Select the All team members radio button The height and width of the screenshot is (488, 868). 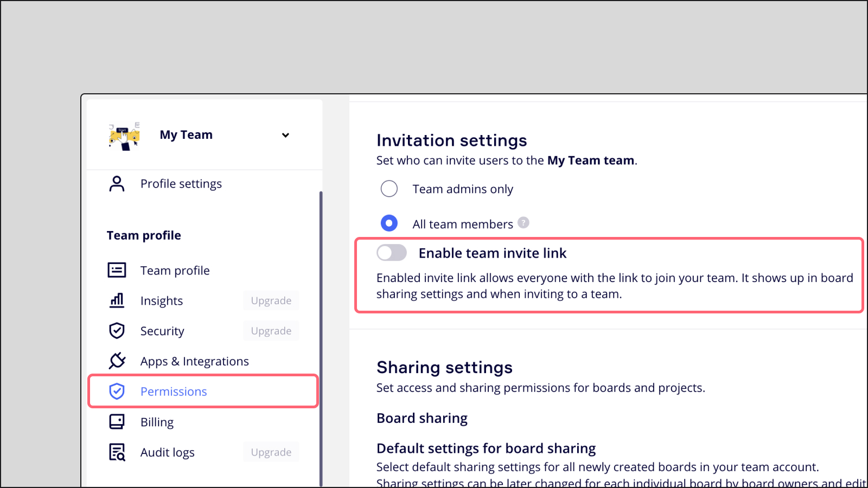389,223
